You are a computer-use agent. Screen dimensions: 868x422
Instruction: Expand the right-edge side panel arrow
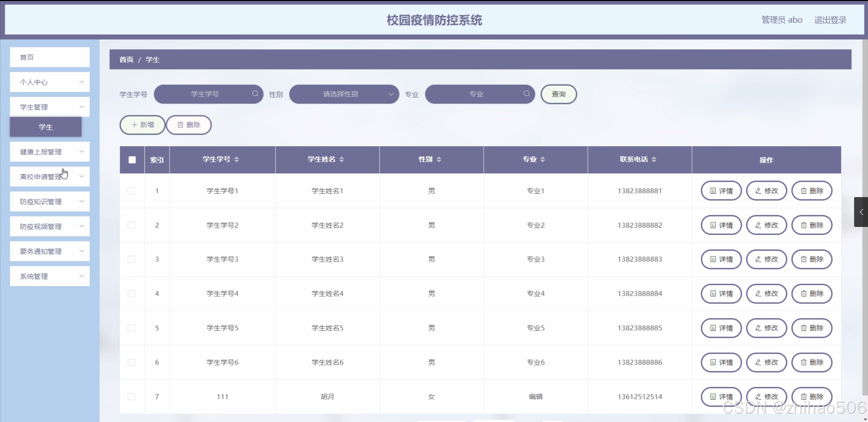861,212
